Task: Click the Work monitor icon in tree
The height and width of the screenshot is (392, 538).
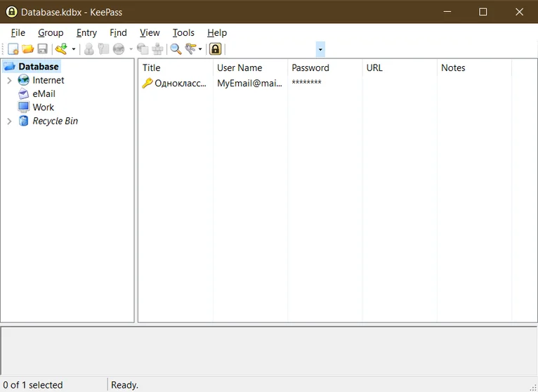Action: coord(24,107)
